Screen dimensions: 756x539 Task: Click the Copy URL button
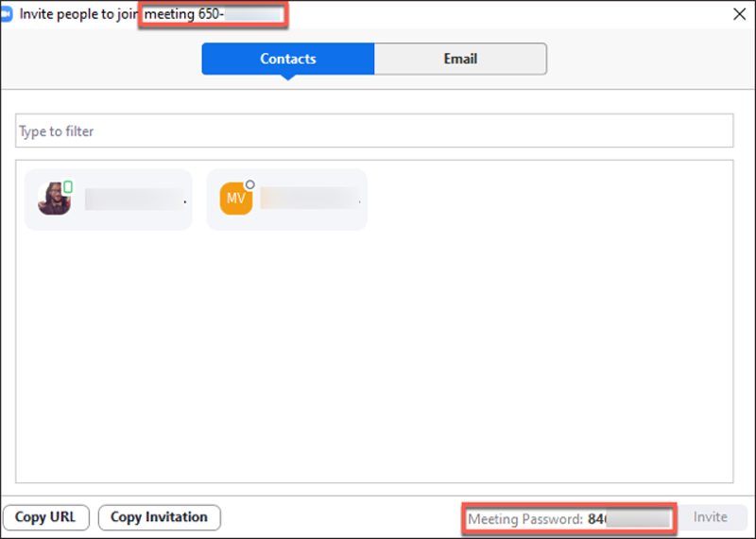(x=45, y=517)
